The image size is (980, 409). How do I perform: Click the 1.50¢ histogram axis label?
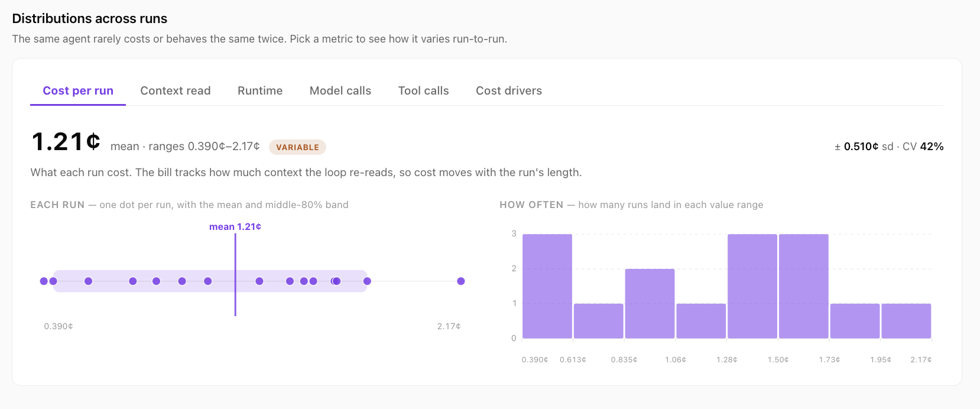[778, 359]
